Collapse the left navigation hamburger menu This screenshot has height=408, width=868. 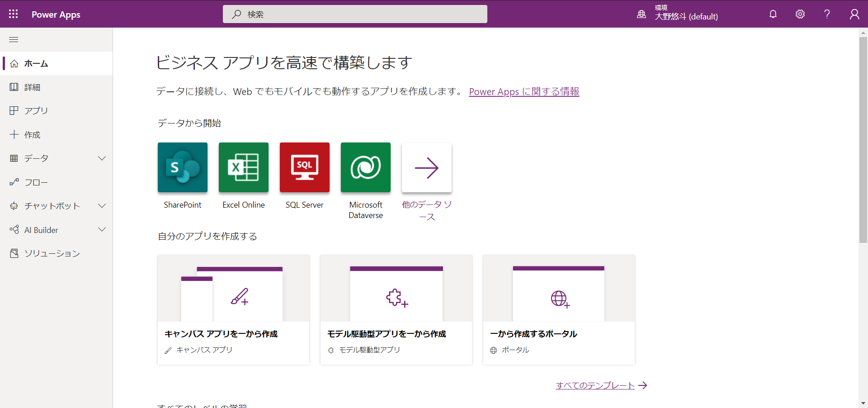14,40
